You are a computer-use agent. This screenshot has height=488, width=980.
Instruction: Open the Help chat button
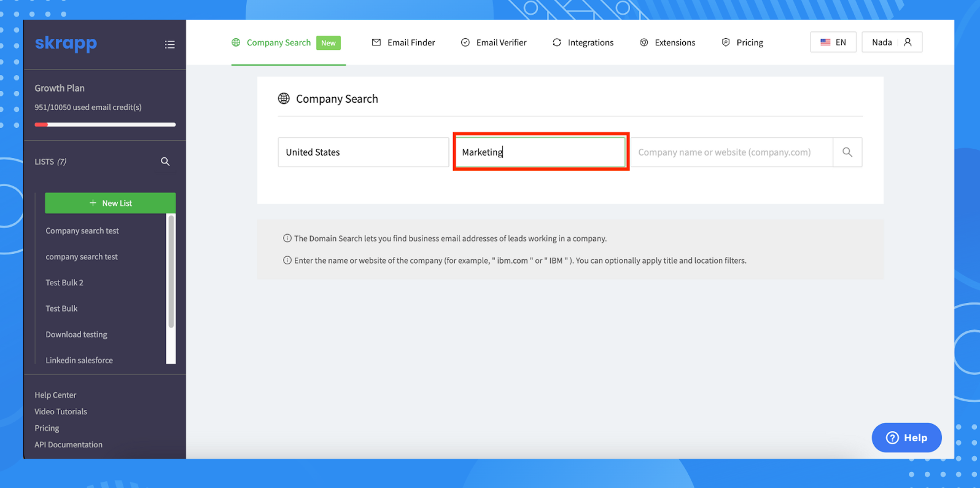click(906, 438)
